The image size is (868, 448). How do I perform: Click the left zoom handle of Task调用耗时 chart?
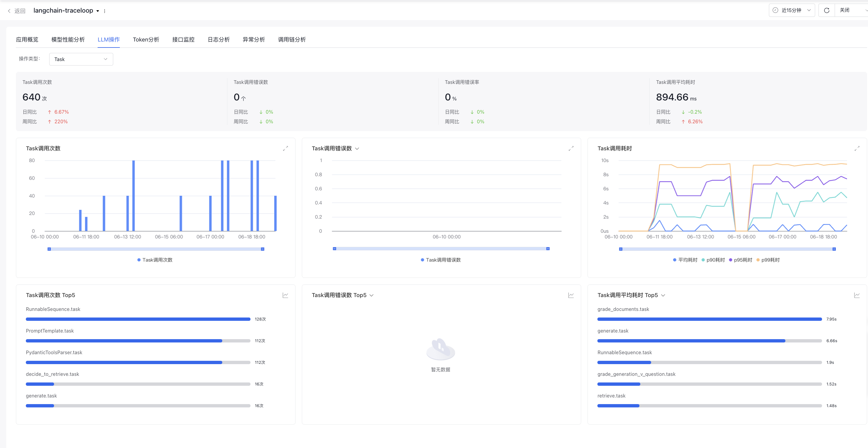coord(621,249)
